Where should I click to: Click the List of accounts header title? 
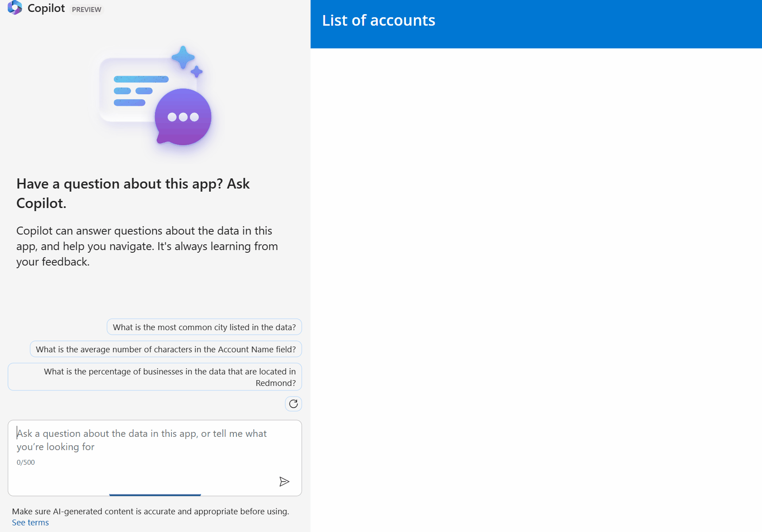(x=379, y=20)
